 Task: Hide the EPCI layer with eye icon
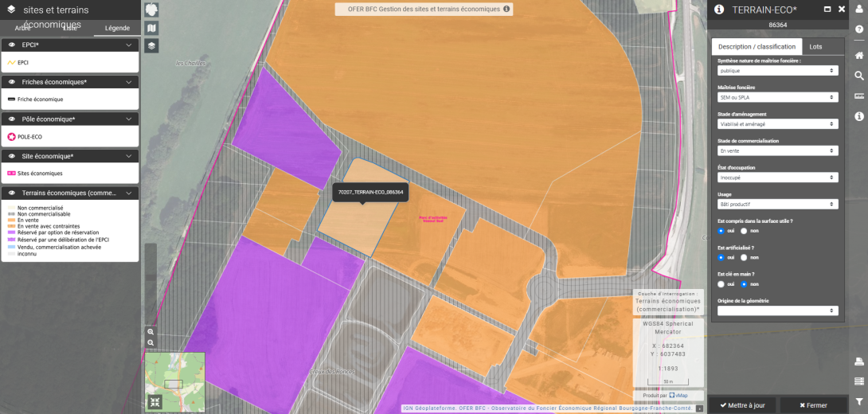[12, 45]
